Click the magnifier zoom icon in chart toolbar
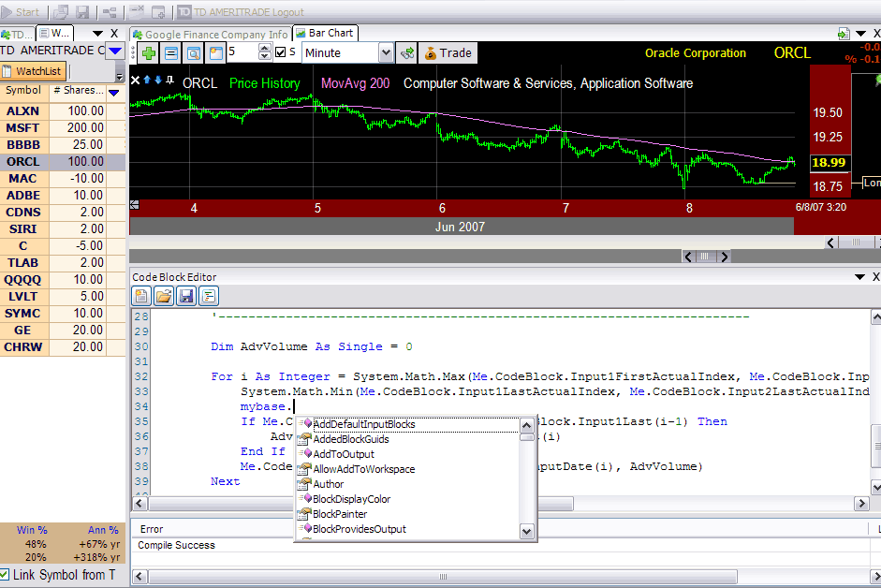 pos(194,53)
